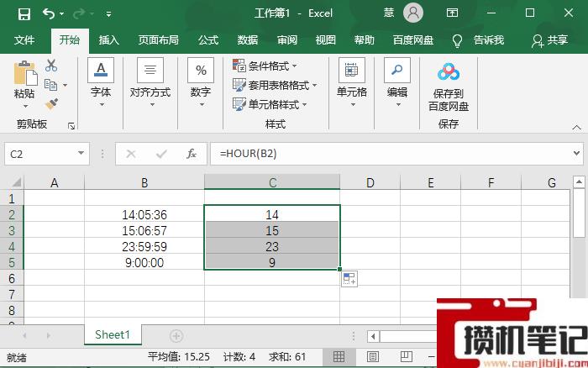Switch to the 数据 tab
The width and height of the screenshot is (588, 368).
(x=248, y=40)
